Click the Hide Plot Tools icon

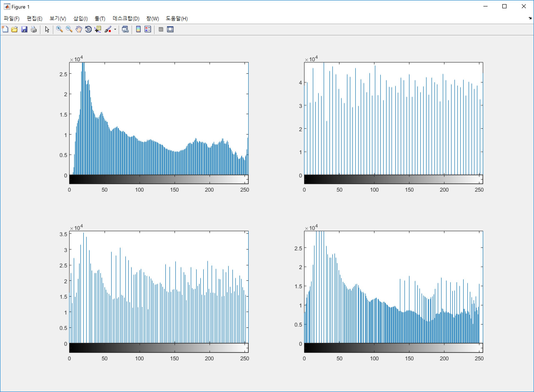[x=161, y=29]
